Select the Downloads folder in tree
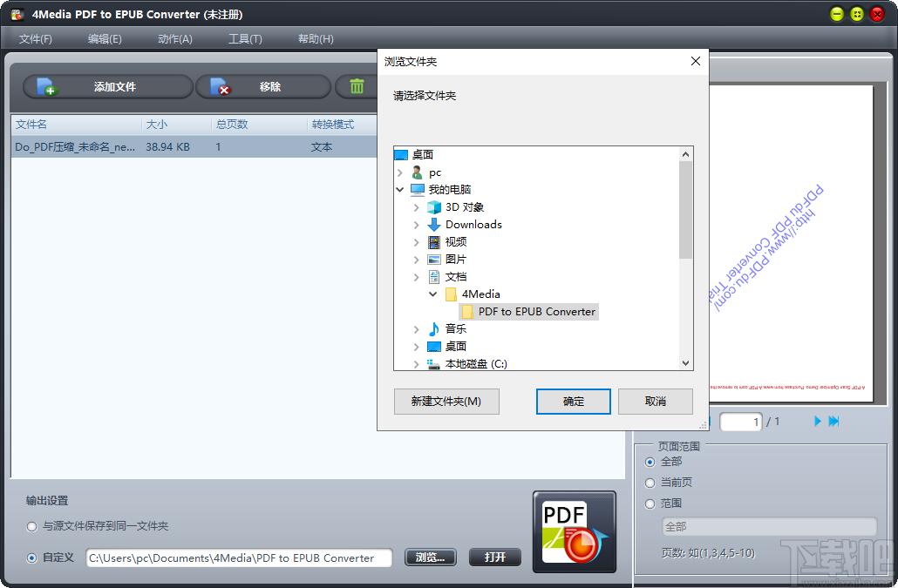898x588 pixels. coord(473,224)
